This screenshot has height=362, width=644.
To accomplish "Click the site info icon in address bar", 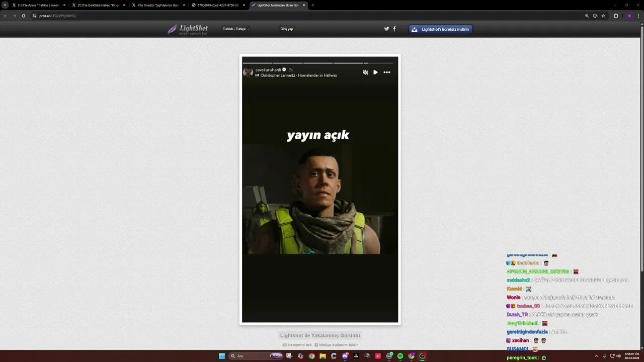I will pos(35,16).
